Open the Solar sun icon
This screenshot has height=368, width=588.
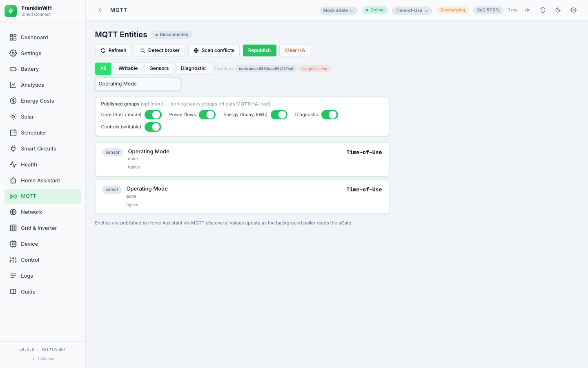pyautogui.click(x=13, y=117)
